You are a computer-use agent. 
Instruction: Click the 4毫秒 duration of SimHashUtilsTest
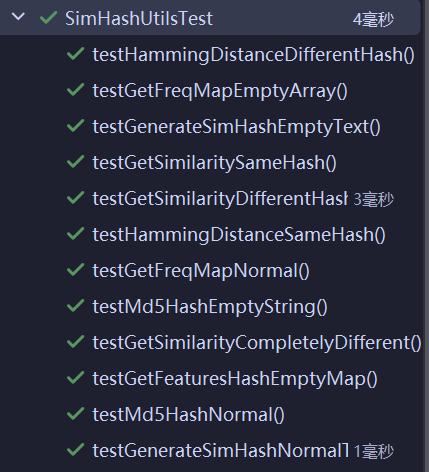point(373,20)
